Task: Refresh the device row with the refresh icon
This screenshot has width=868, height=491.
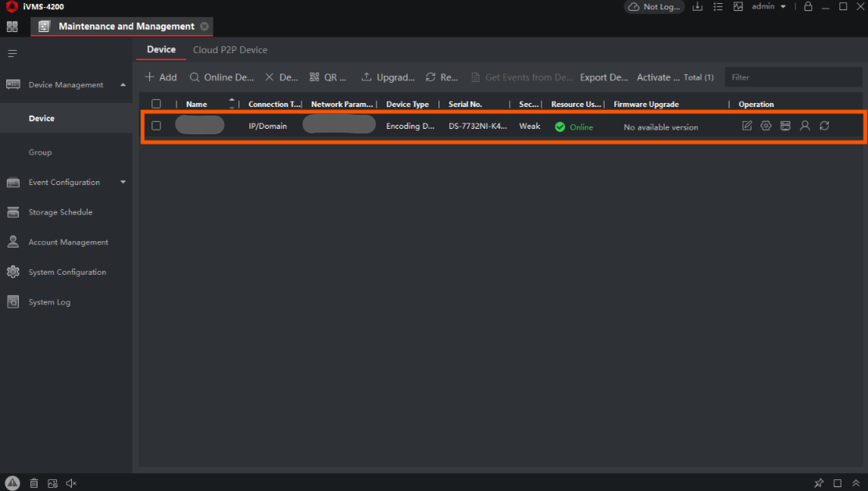Action: click(824, 126)
